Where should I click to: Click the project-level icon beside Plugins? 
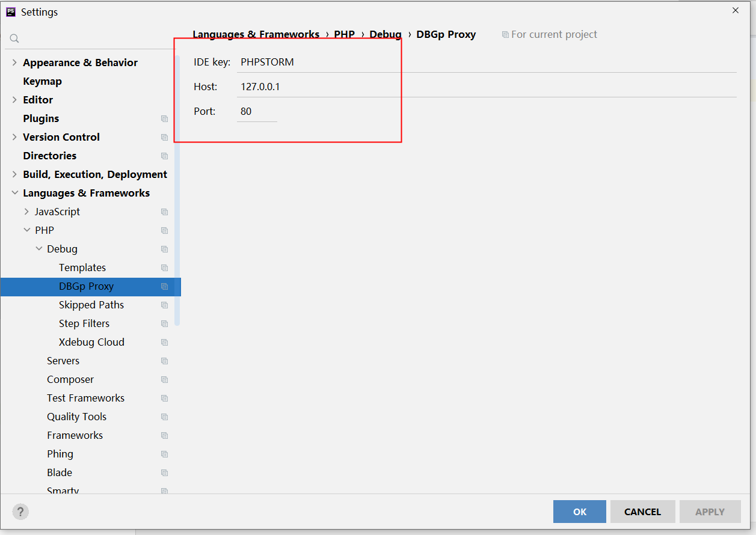[x=164, y=118]
